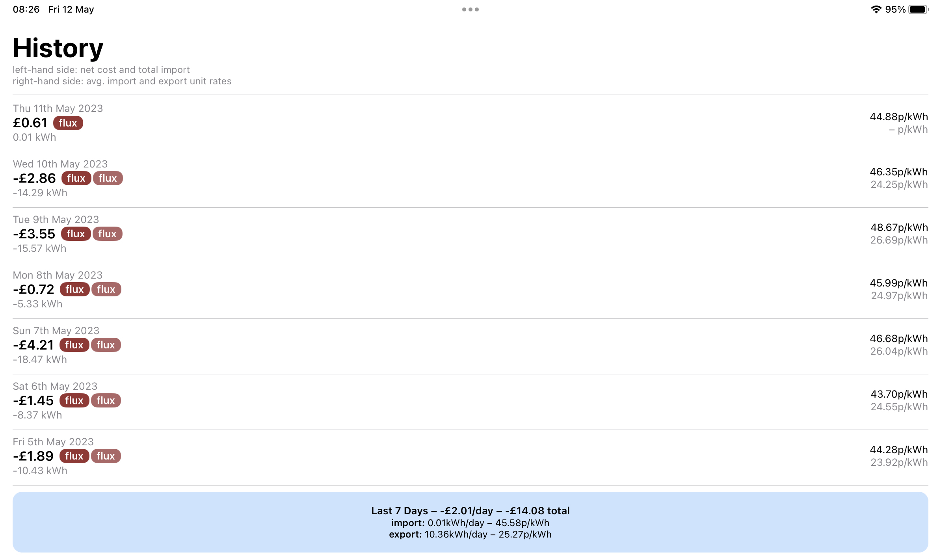Open the Sat 6th May 2023 entry
The width and height of the screenshot is (941, 560).
(470, 402)
